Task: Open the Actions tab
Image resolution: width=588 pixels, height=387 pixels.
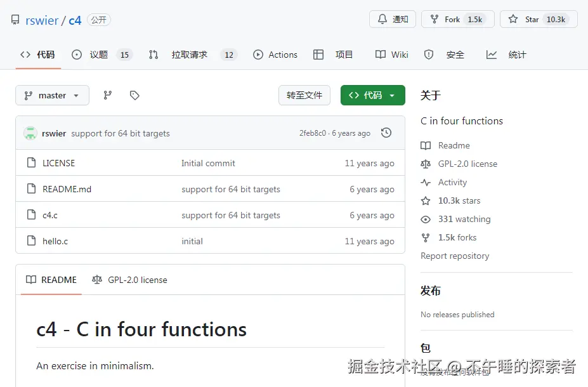Action: 275,55
